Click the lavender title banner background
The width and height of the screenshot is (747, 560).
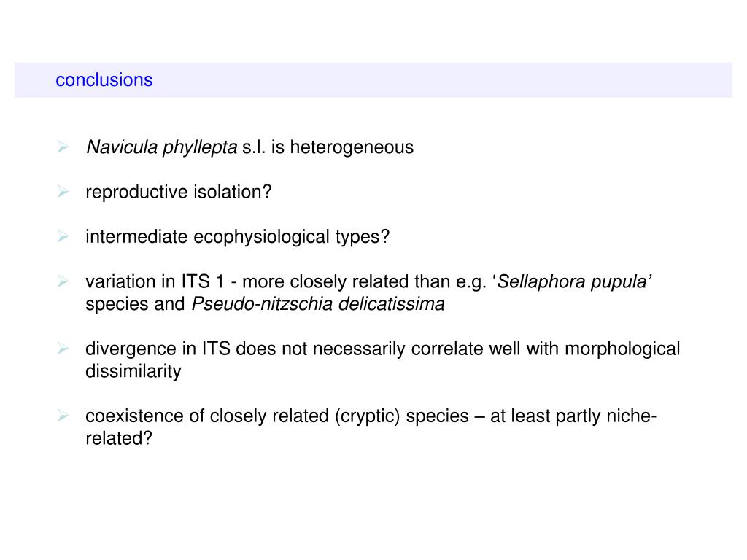tap(373, 80)
